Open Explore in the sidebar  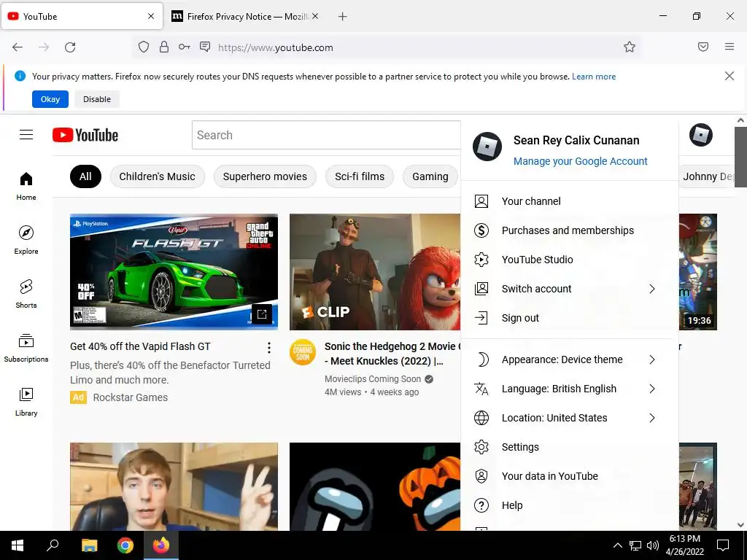coord(26,240)
